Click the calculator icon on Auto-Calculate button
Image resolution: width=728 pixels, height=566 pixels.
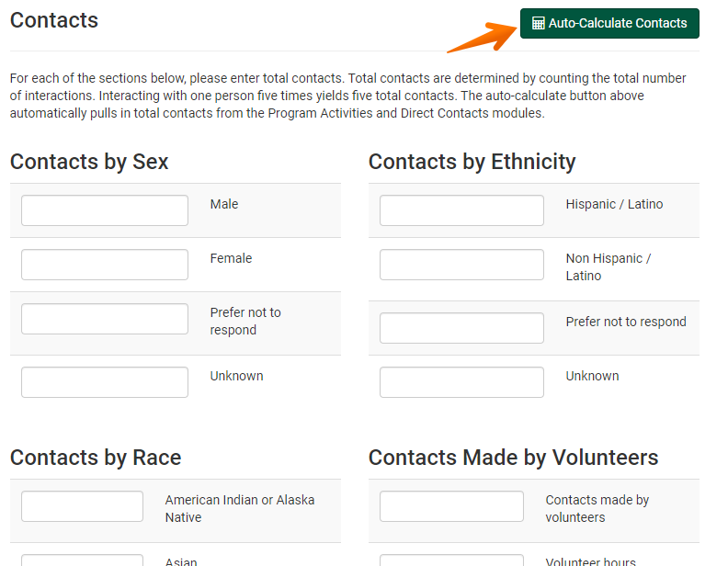click(539, 24)
